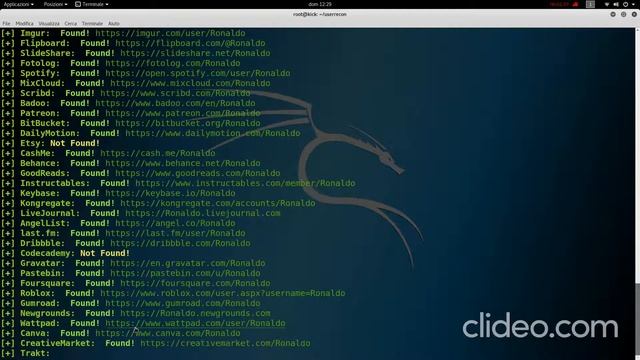640x360 pixels.
Task: Open the Aiuto menu
Action: coord(114,24)
